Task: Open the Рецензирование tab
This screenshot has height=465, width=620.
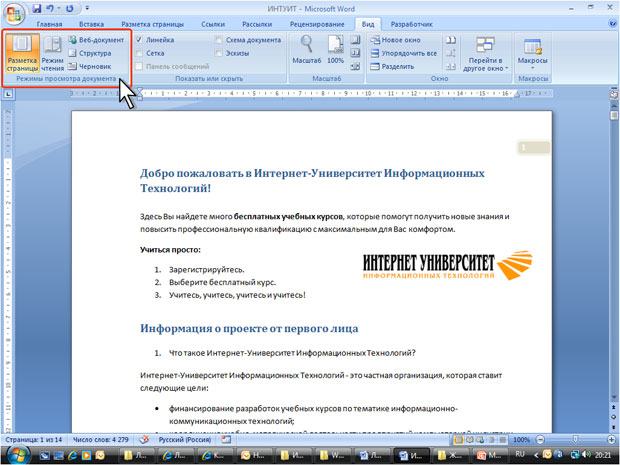Action: pos(317,24)
